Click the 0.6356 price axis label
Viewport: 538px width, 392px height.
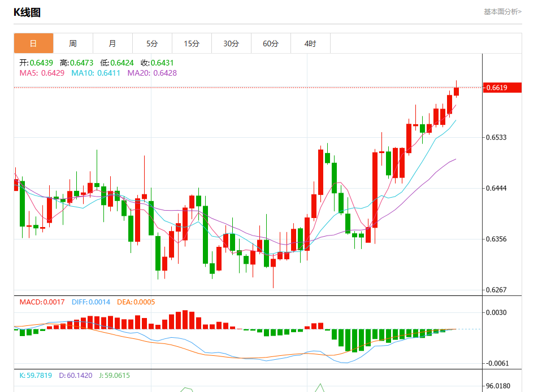tap(496, 239)
